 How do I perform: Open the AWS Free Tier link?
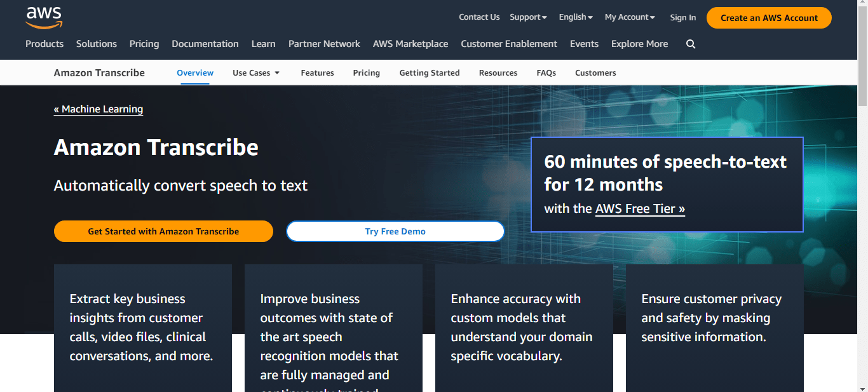point(640,208)
